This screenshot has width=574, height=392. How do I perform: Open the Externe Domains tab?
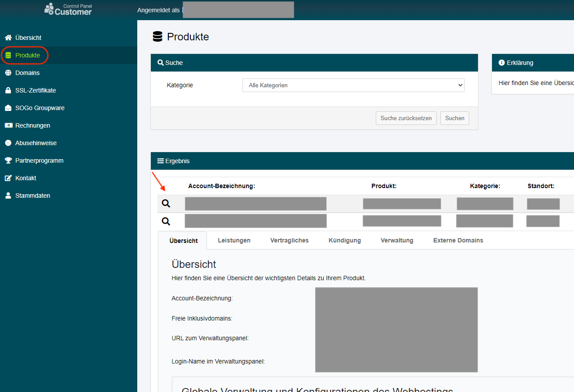[x=458, y=240]
